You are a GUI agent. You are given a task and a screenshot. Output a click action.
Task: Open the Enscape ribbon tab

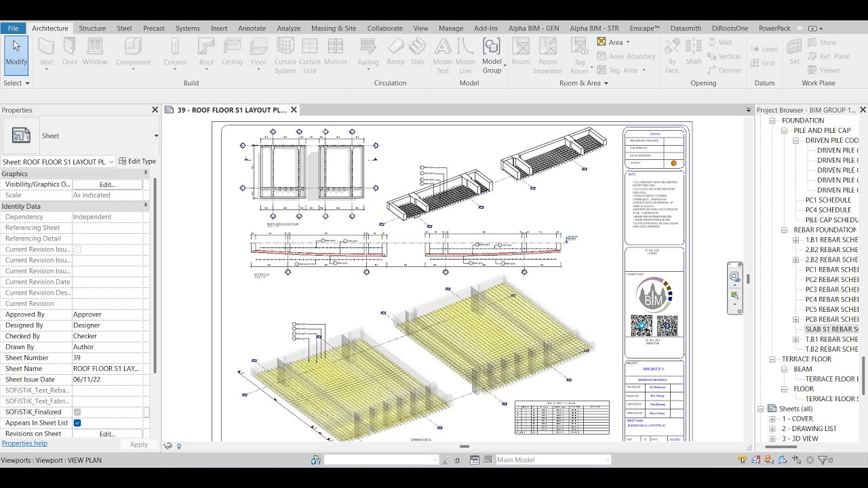(x=644, y=28)
